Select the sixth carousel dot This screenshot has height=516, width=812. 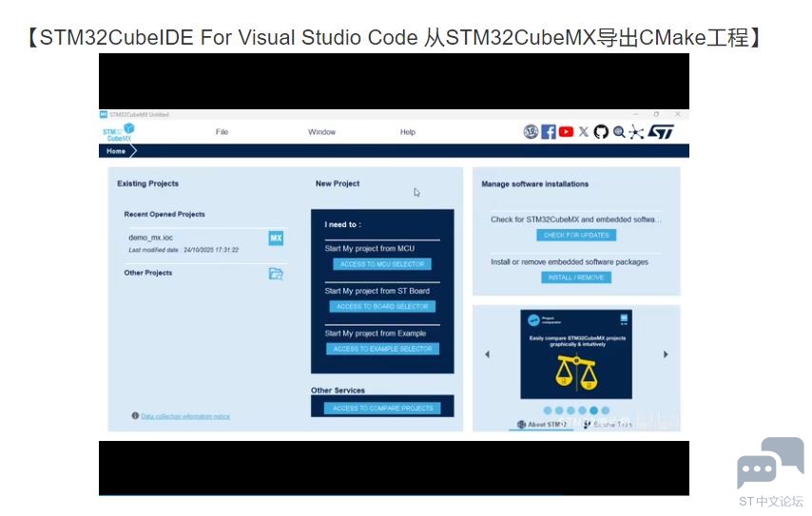click(x=606, y=411)
